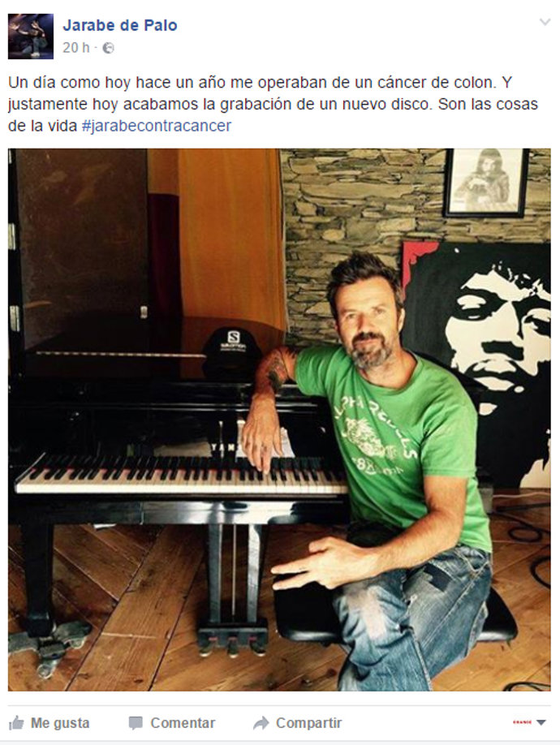Click the thumbs-up Like icon
Screen dimensions: 560x745
[16, 722]
